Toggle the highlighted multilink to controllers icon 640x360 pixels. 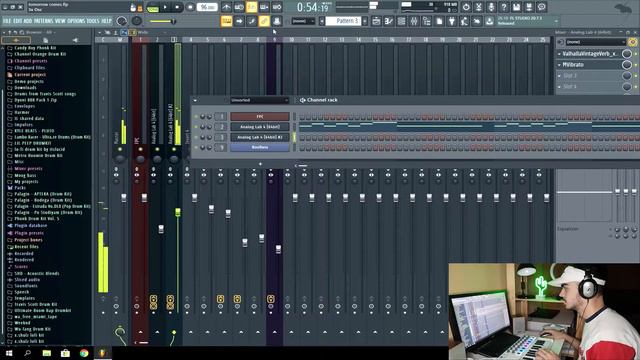(264, 21)
